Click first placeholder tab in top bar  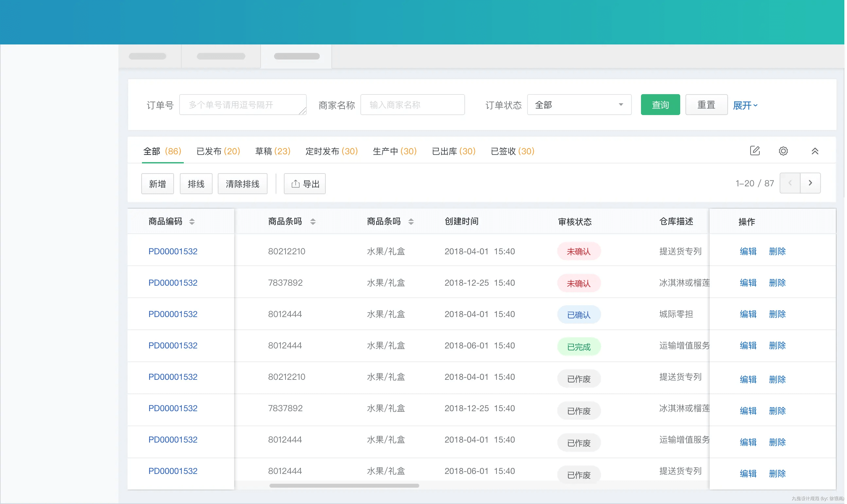click(150, 56)
